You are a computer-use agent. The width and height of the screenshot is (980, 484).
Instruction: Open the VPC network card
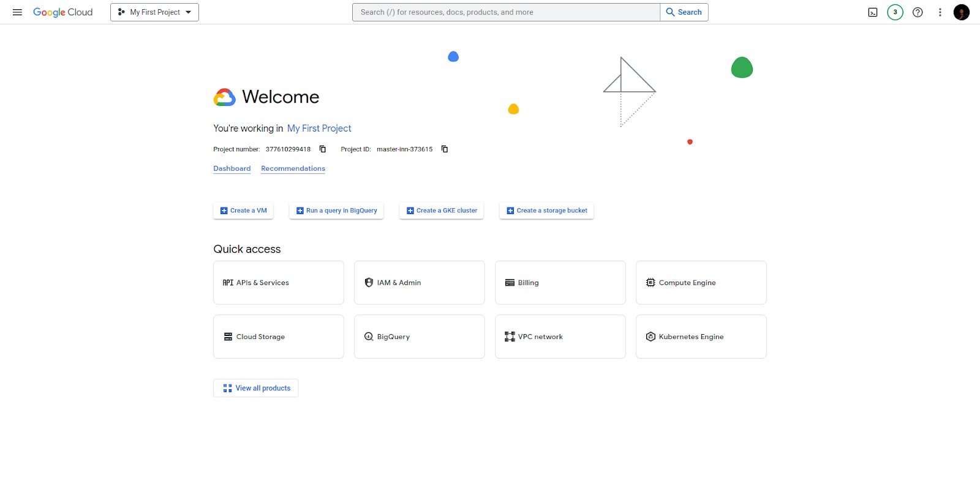click(x=560, y=337)
